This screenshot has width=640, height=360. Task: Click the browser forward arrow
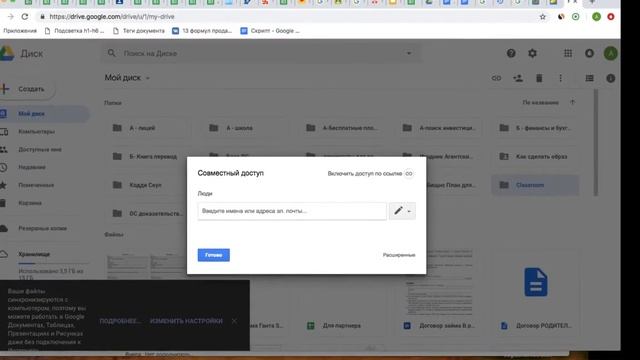point(11,17)
